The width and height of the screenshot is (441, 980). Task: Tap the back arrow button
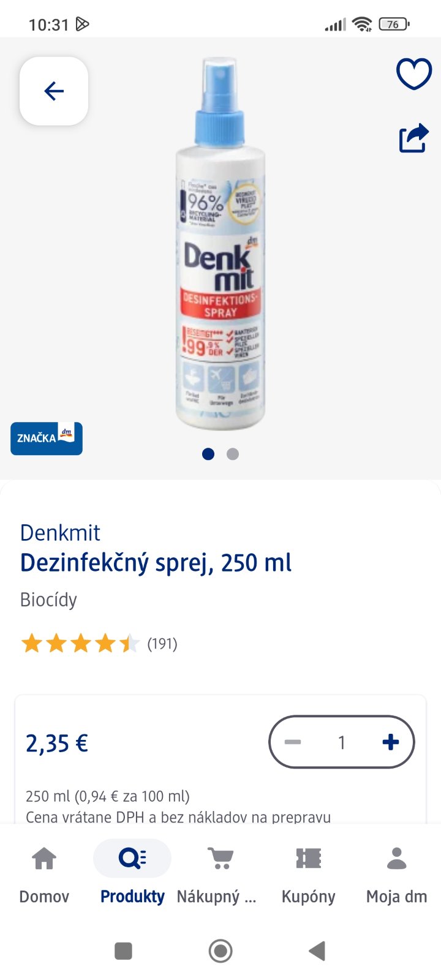(54, 91)
